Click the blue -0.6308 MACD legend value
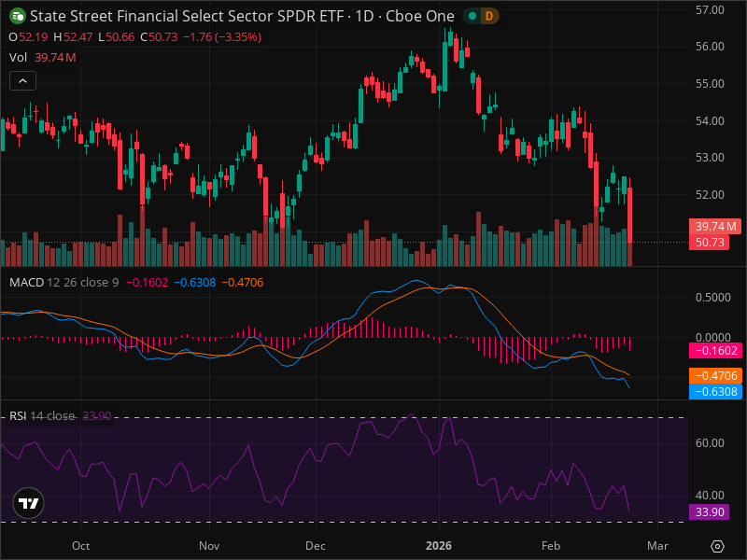This screenshot has height=560, width=747. [x=194, y=283]
